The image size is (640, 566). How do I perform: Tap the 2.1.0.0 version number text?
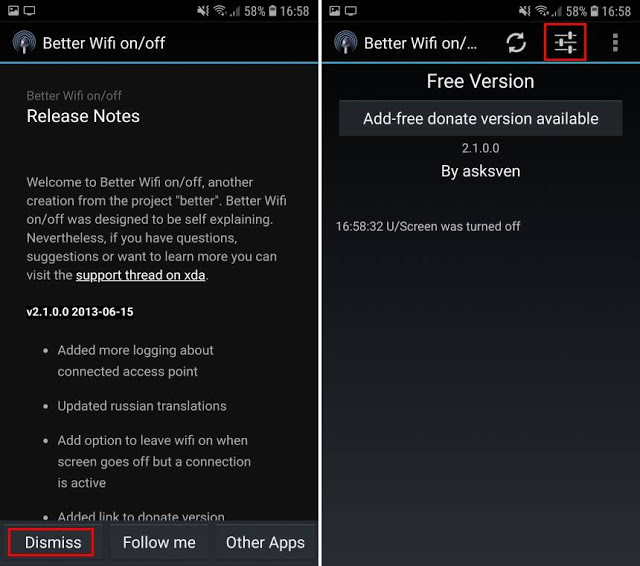pos(480,148)
